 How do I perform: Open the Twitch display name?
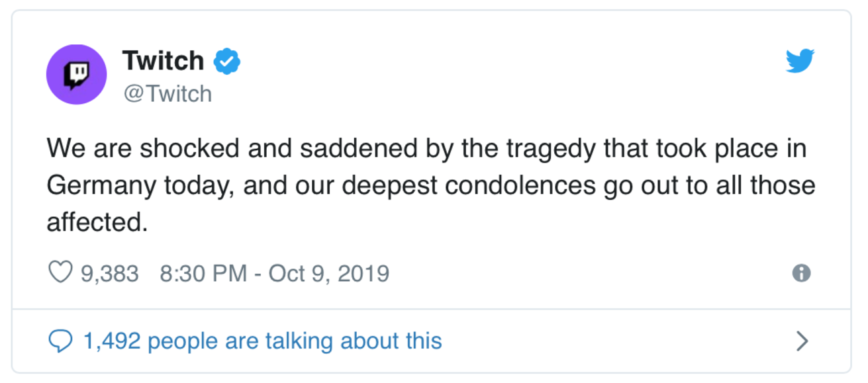164,61
